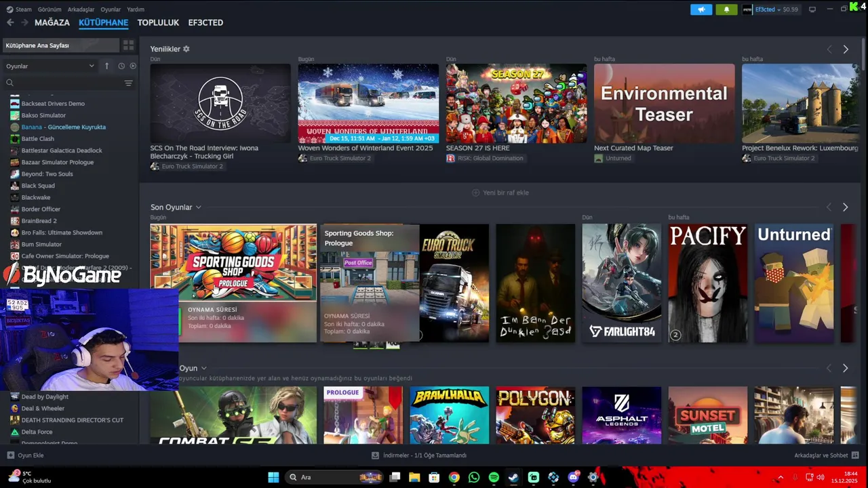Switch to the KÜTÜPHANE tab
868x488 pixels.
click(x=103, y=22)
